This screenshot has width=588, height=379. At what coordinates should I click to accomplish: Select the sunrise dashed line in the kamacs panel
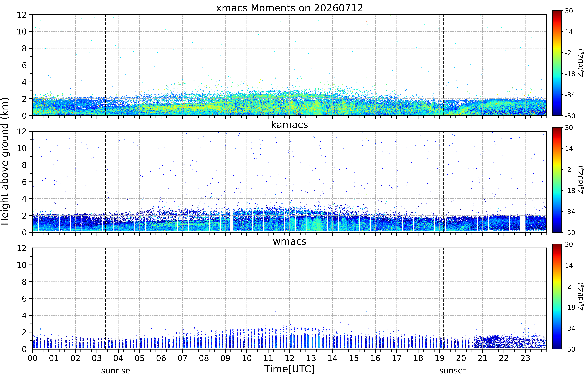coord(106,182)
